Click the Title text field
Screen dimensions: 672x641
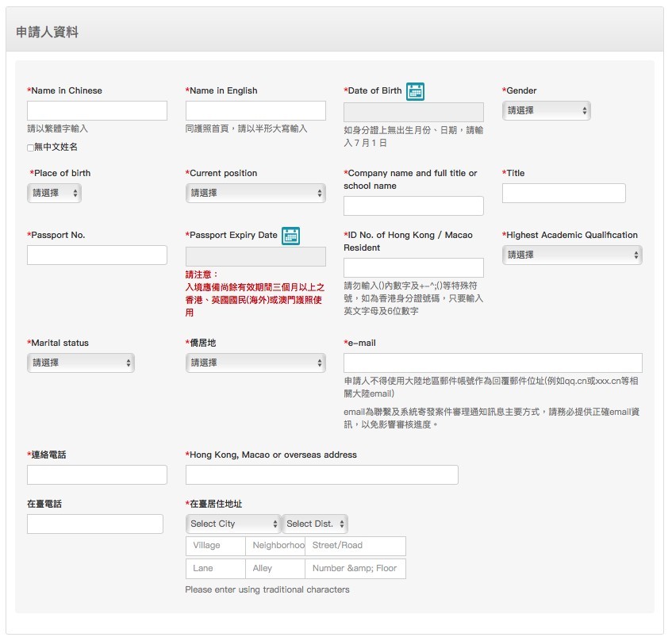tap(563, 194)
